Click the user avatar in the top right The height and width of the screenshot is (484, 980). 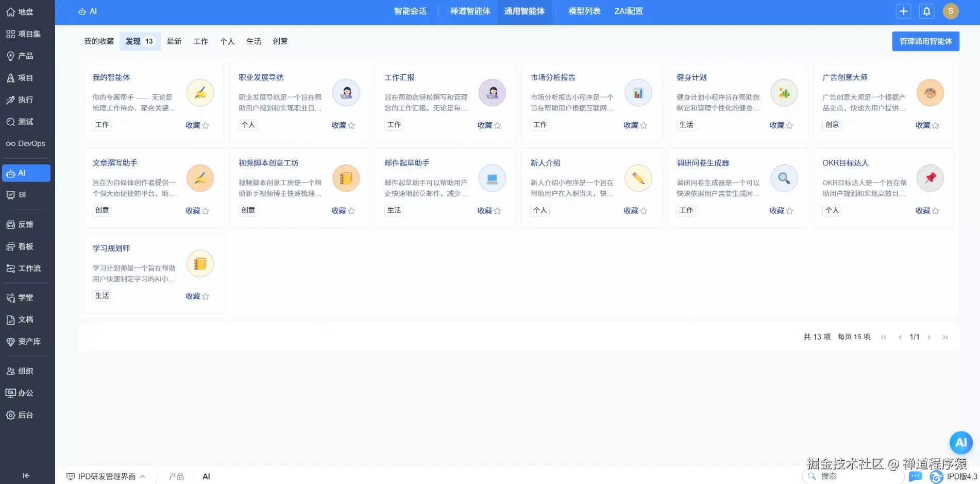(x=951, y=11)
